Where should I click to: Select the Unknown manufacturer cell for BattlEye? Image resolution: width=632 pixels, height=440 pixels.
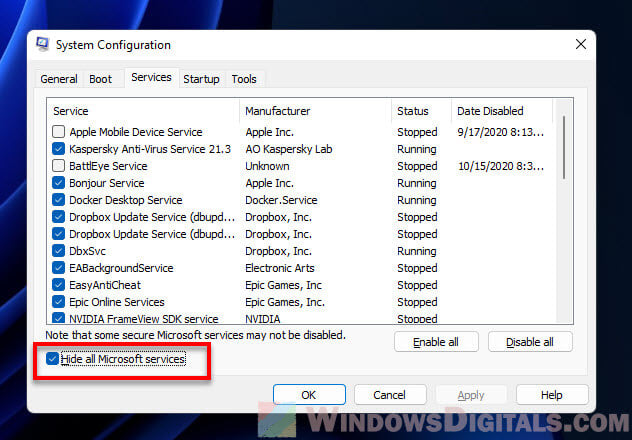tap(267, 166)
